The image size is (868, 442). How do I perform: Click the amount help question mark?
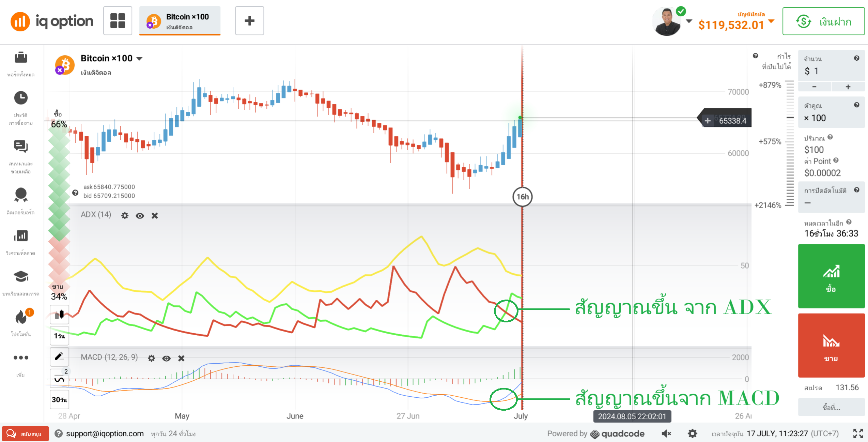[856, 58]
